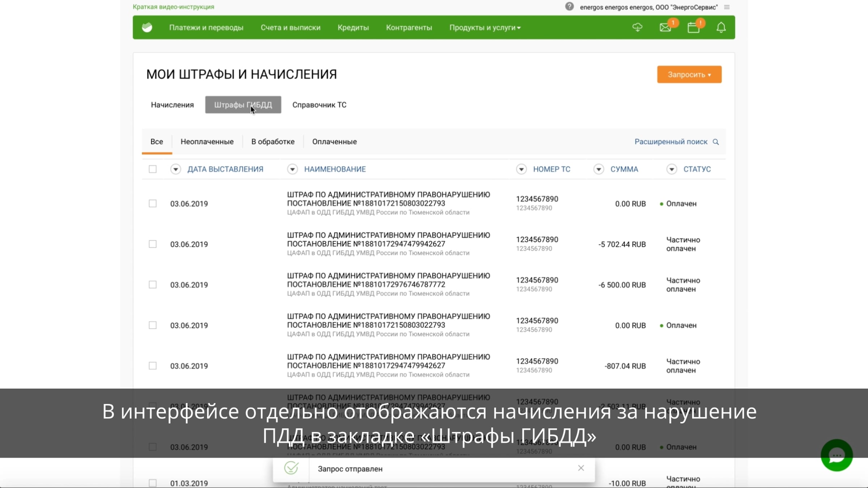The image size is (868, 488).
Task: Open the Платежи и переводы menu
Action: coord(206,27)
